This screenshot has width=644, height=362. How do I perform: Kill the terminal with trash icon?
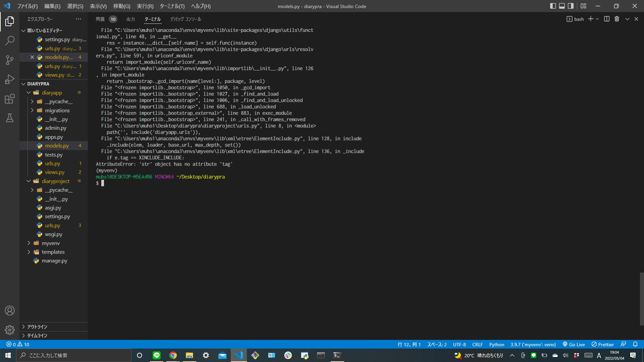(617, 19)
